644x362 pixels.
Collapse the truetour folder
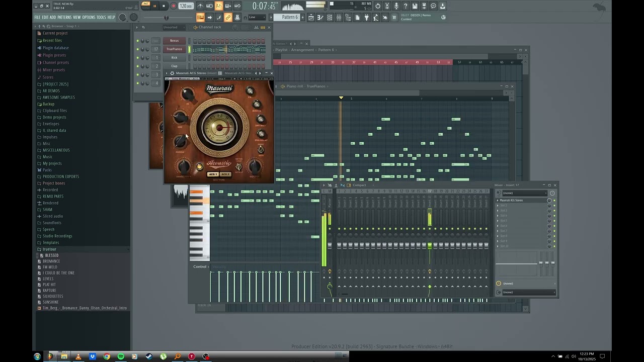(47, 249)
